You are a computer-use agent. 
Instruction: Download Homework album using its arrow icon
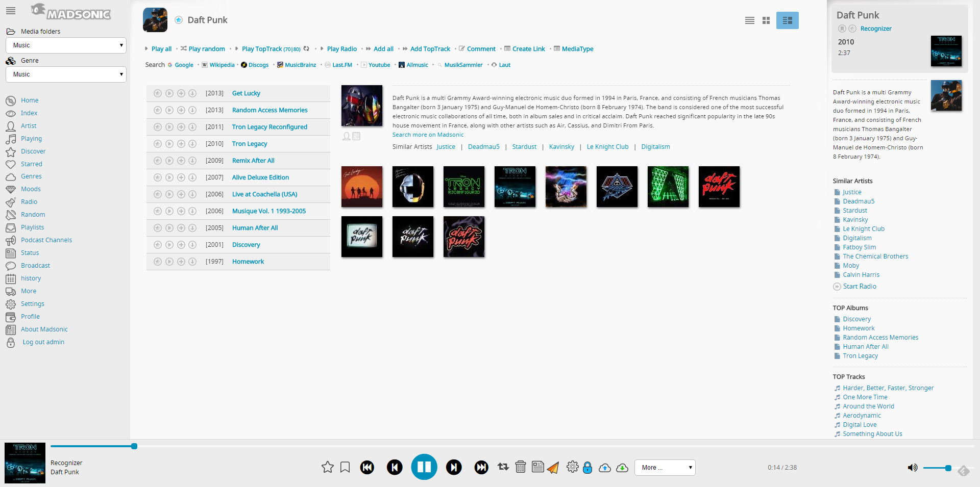(192, 262)
